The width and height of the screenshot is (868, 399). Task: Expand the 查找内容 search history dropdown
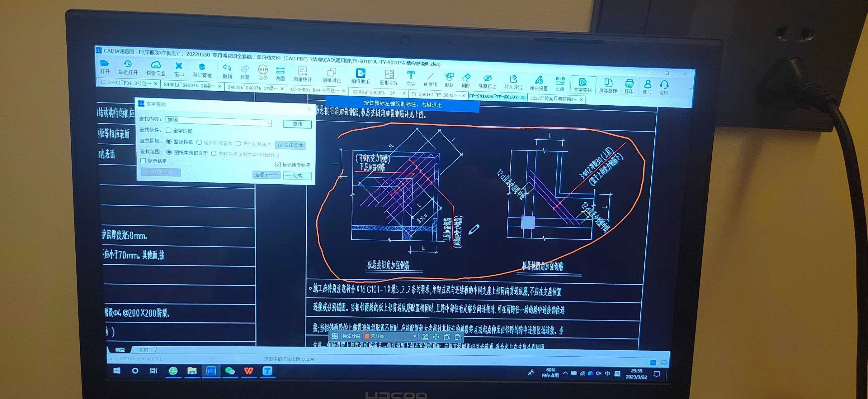tap(269, 123)
